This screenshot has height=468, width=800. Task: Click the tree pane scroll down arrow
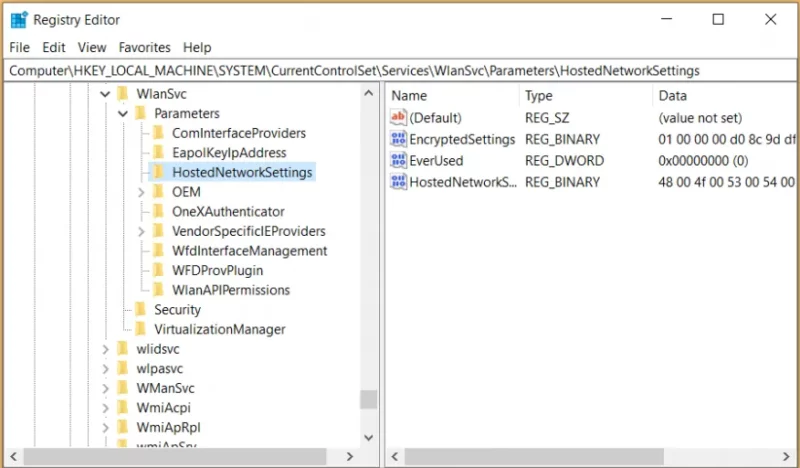pyautogui.click(x=368, y=437)
